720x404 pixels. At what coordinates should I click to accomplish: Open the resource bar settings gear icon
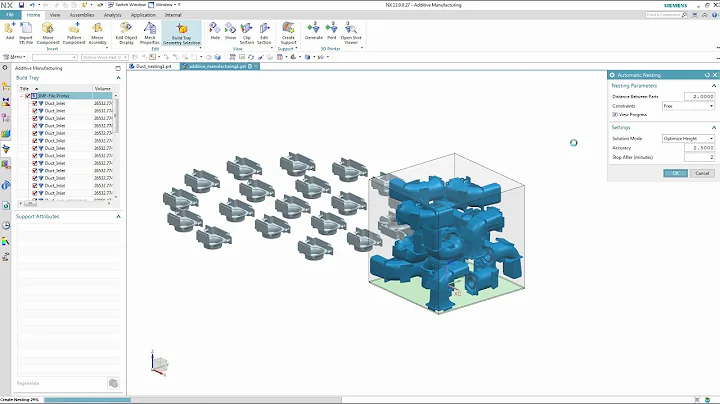5,68
